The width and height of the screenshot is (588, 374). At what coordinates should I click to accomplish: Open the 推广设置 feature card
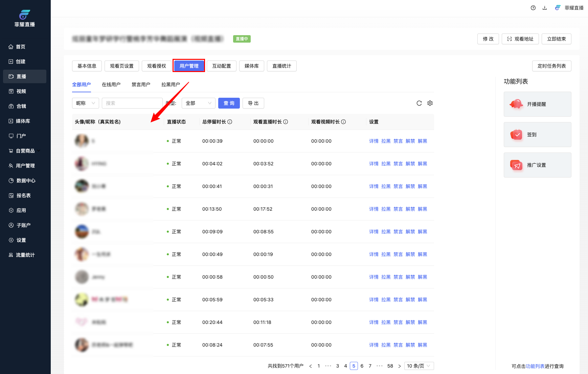pos(537,165)
